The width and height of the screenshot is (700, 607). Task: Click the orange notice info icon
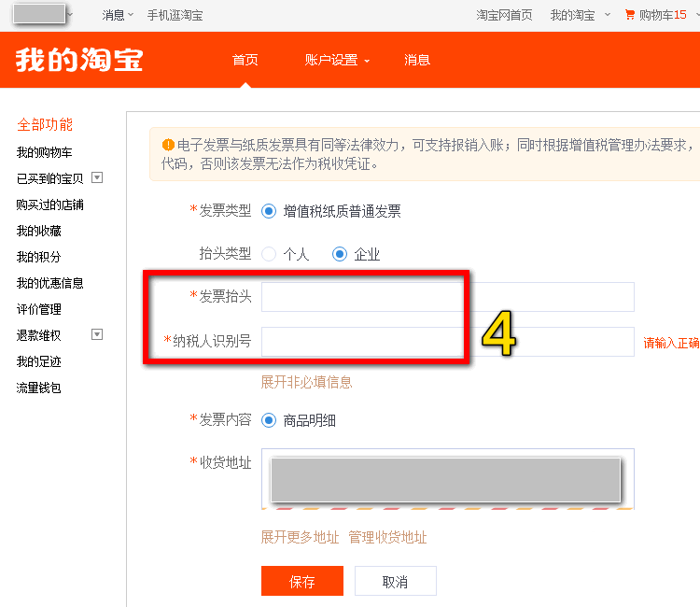(168, 145)
